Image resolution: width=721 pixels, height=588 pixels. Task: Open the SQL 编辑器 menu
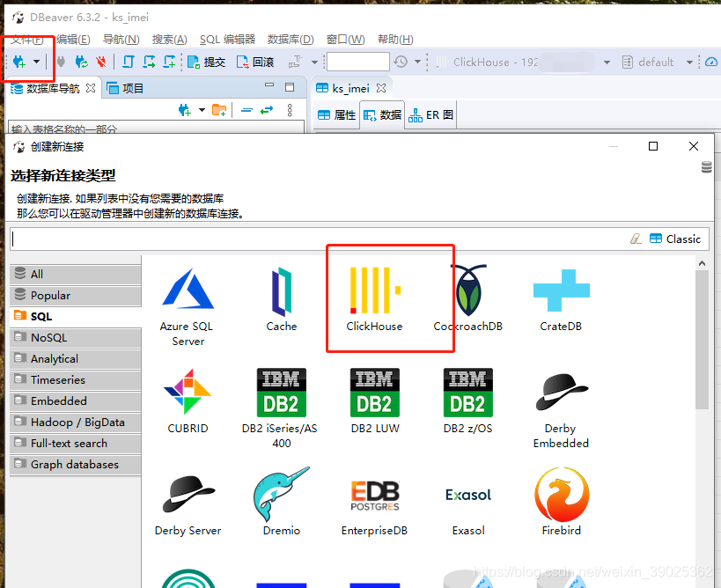point(221,39)
